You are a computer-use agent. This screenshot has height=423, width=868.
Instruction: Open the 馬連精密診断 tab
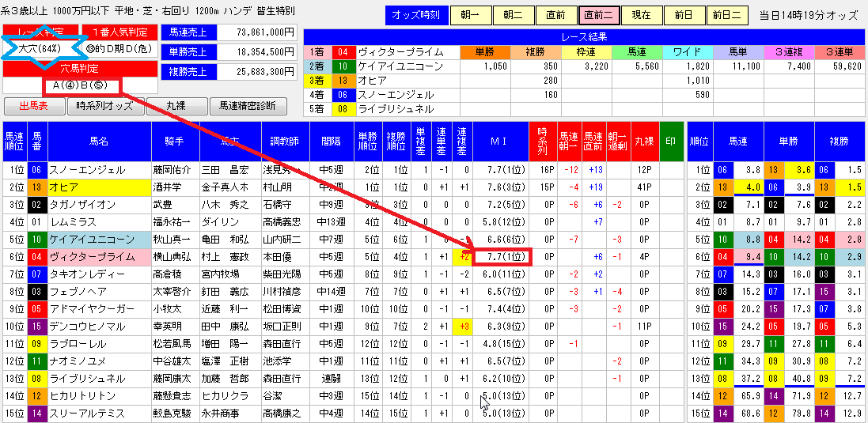tap(248, 106)
